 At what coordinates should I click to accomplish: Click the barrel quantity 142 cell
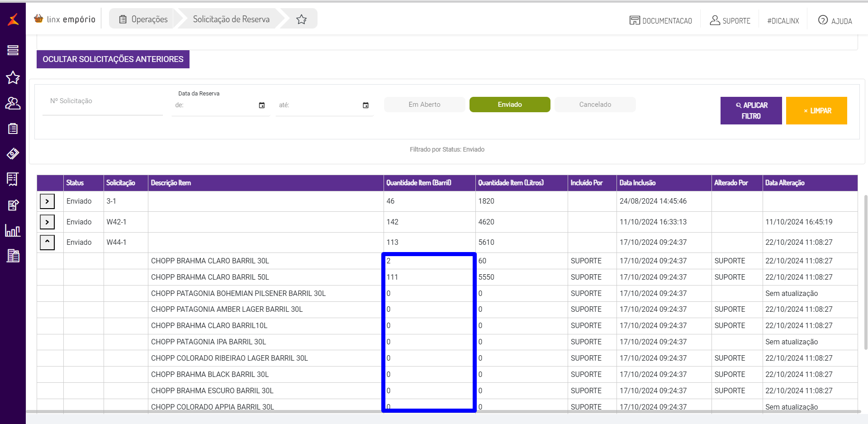coord(430,222)
